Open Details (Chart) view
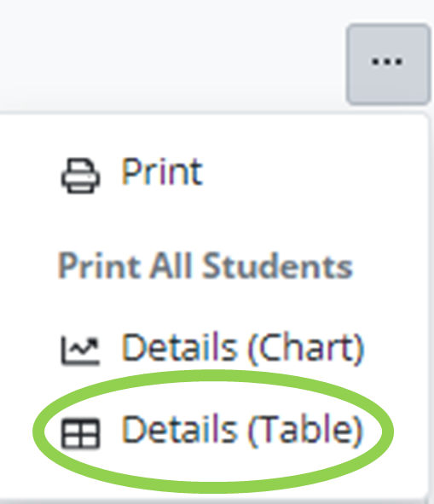Viewport: 434px width, 504px height. (212, 350)
